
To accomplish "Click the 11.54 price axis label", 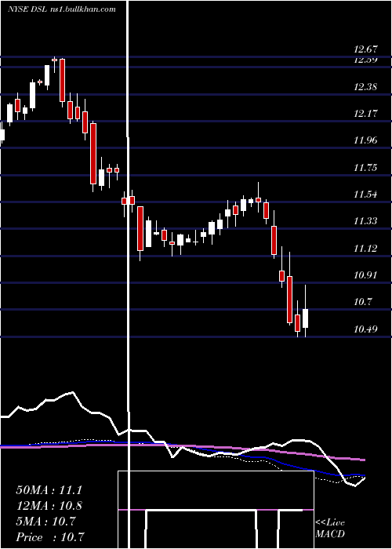I will [365, 194].
